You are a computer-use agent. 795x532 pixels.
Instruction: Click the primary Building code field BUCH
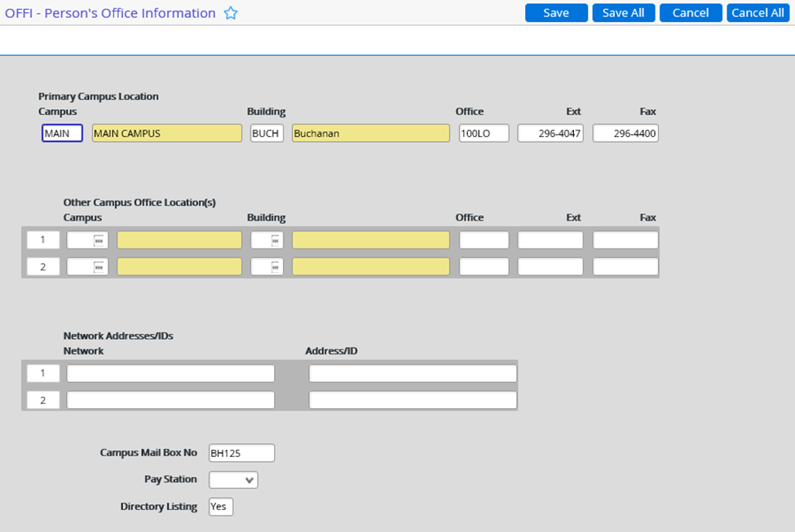[267, 133]
